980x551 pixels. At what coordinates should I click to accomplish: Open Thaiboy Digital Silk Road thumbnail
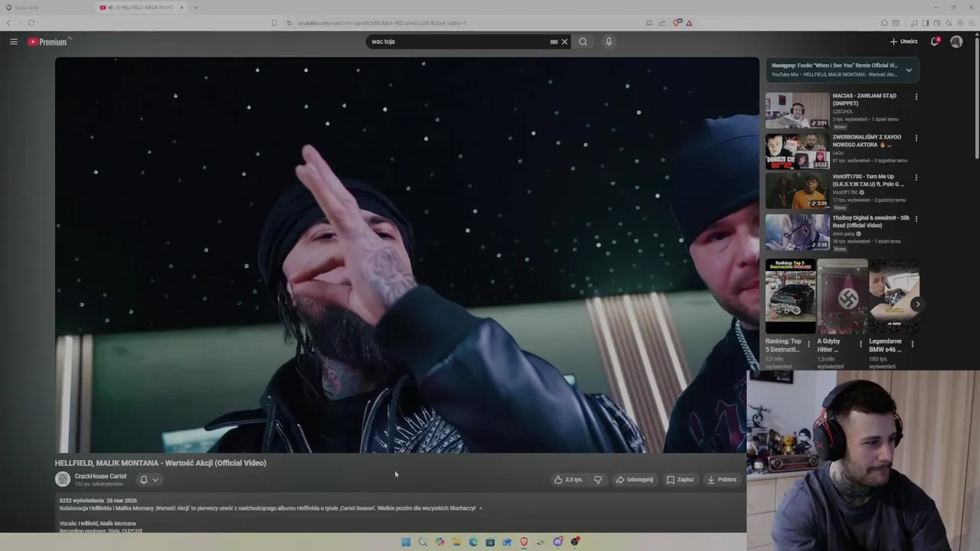point(798,232)
